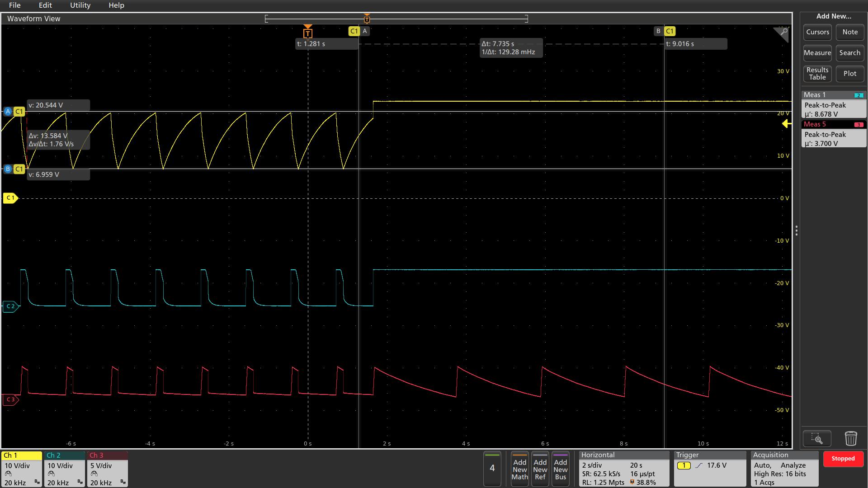Toggle the Ch 3 channel badge
The height and width of the screenshot is (488, 868).
(107, 469)
